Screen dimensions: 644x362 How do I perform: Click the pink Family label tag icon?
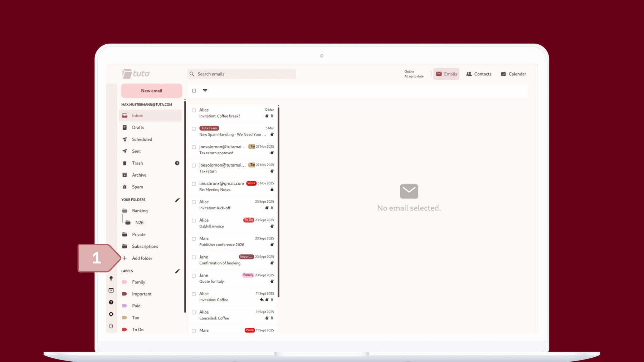coord(125,282)
